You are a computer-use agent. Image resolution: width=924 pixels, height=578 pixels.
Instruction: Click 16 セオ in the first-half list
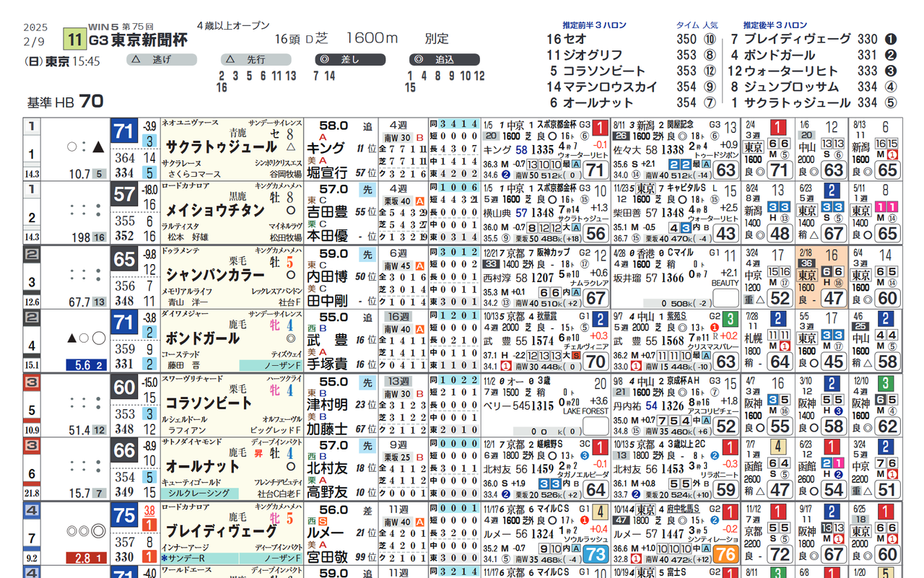(x=567, y=40)
